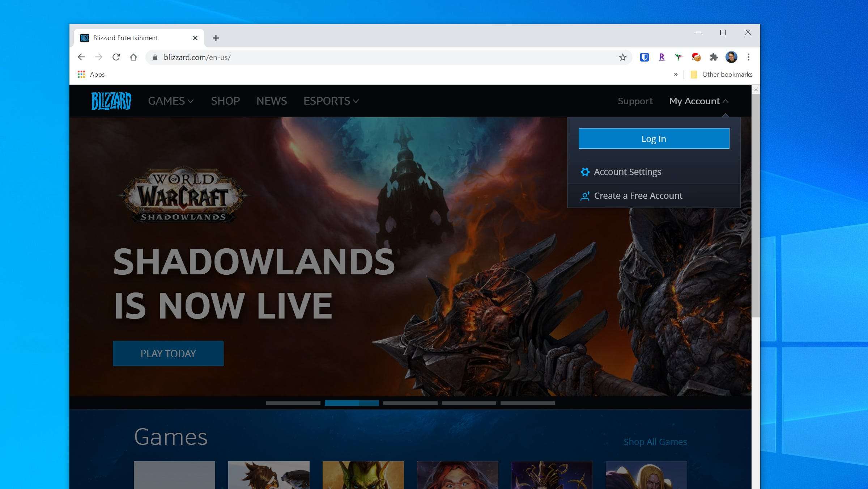868x489 pixels.
Task: Select Create a Free Account
Action: tap(654, 196)
